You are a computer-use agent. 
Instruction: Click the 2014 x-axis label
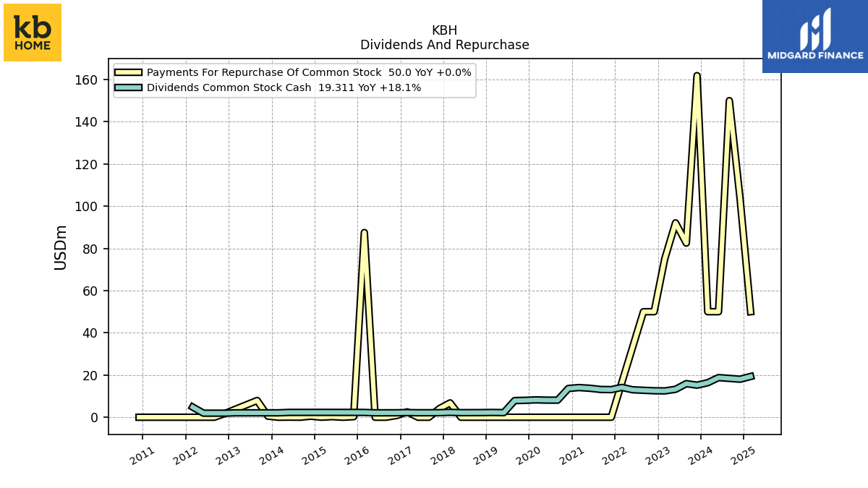(271, 456)
